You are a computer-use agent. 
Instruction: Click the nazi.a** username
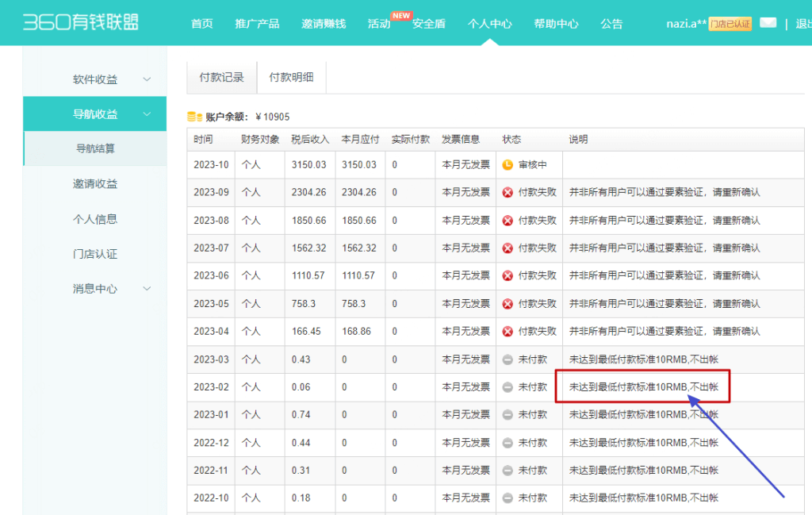pos(686,24)
